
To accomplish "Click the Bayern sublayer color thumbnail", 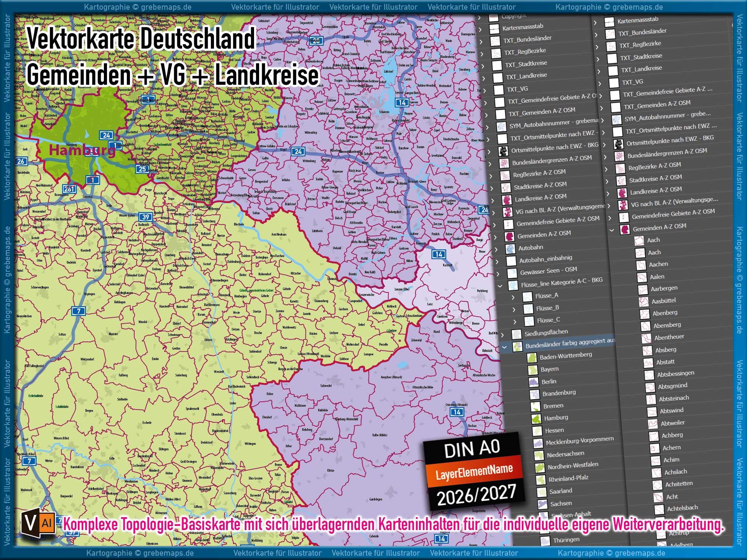I will (533, 370).
